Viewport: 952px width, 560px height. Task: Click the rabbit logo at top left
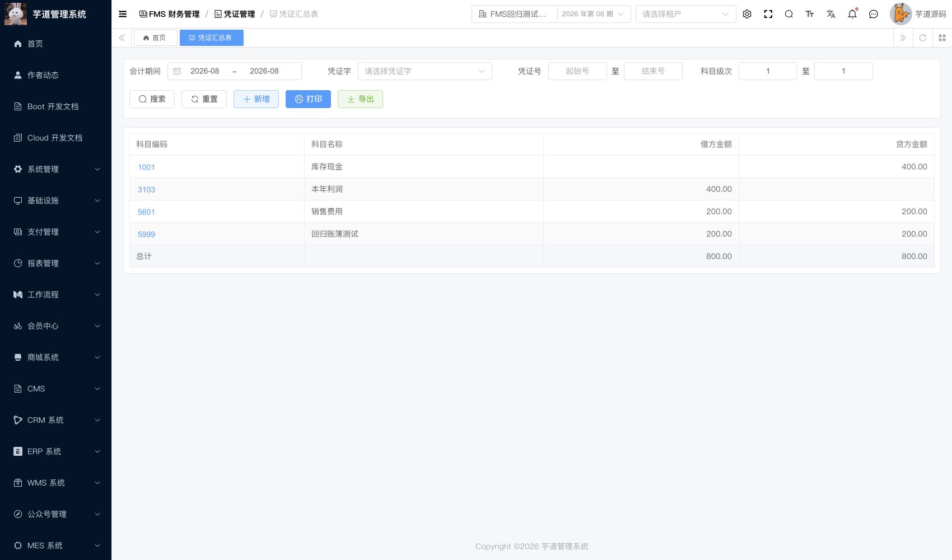tap(16, 14)
